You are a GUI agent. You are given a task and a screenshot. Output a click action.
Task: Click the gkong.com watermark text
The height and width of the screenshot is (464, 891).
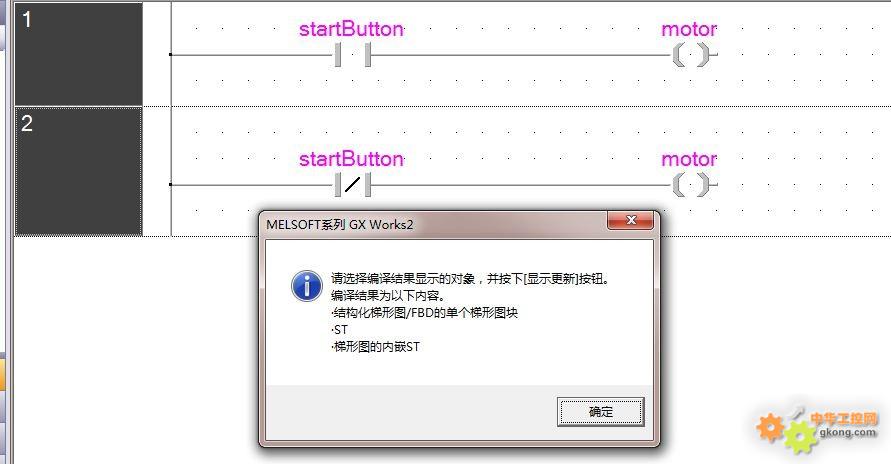pyautogui.click(x=848, y=432)
